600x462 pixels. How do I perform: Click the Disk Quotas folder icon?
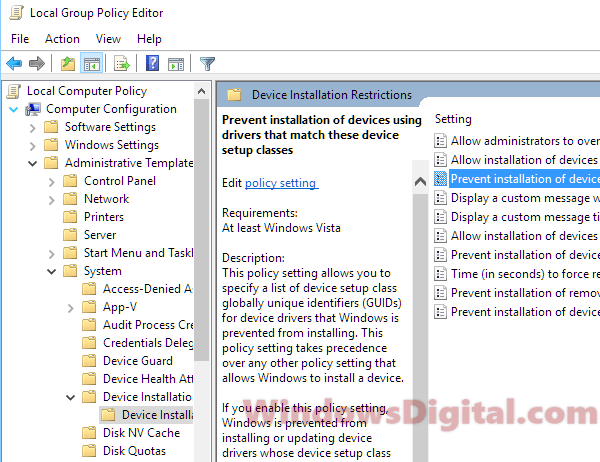(x=89, y=451)
